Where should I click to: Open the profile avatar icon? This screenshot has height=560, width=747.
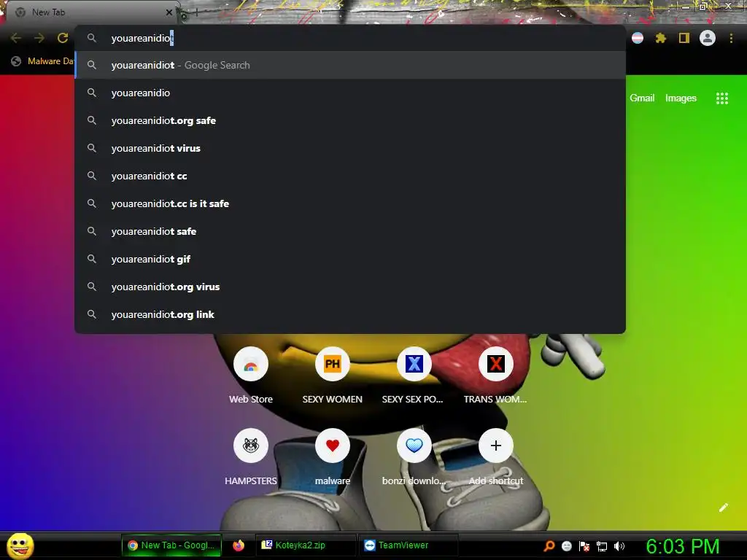point(708,38)
